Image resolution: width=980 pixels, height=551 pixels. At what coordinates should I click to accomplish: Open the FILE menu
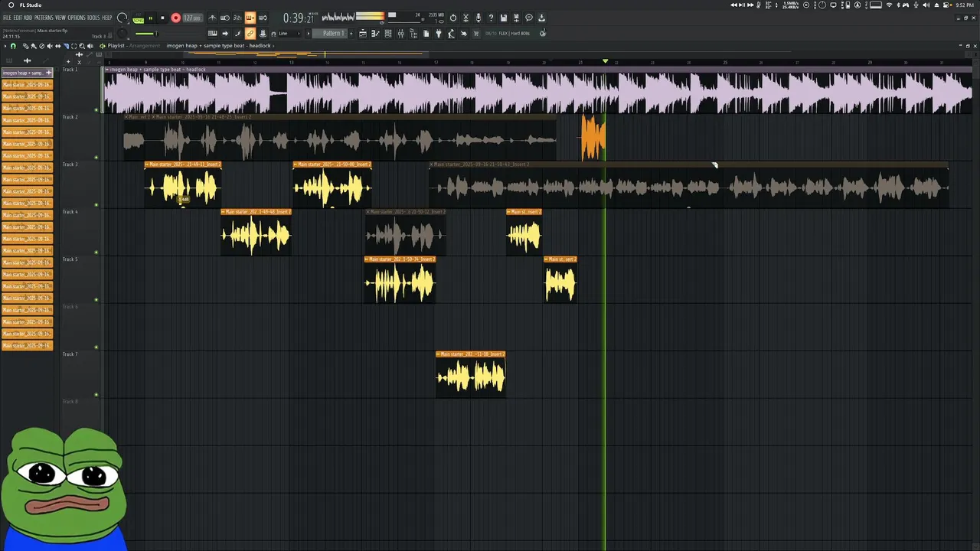point(7,18)
